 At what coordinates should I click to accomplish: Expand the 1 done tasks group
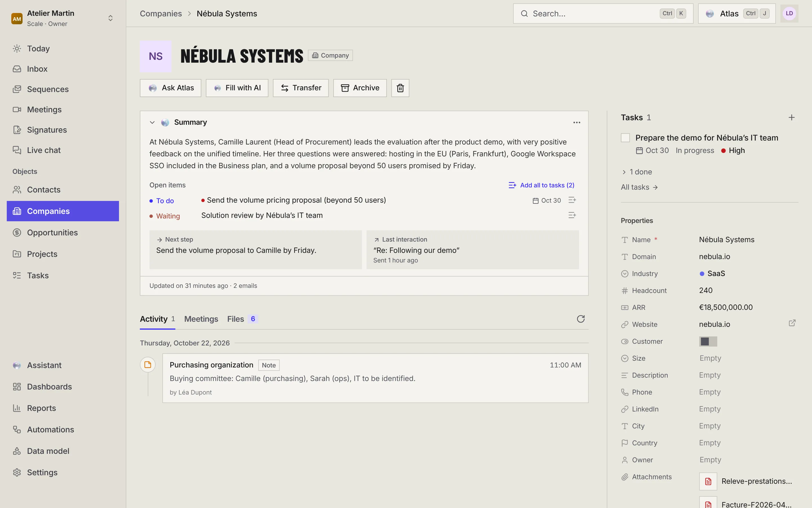(x=637, y=172)
